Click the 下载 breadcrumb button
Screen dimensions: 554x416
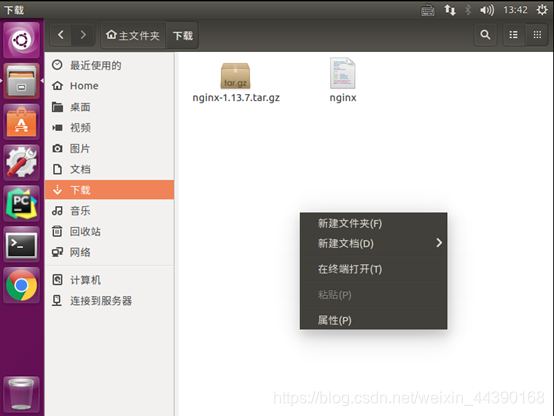[x=183, y=35]
